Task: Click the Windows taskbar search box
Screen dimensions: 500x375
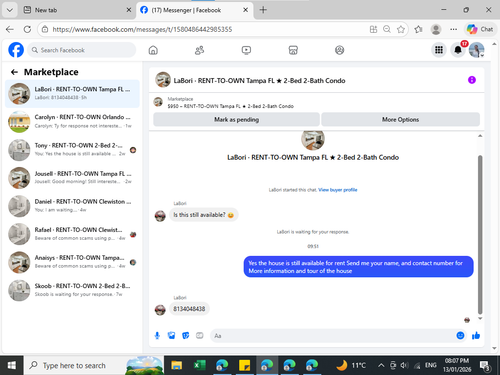Action: 94,365
